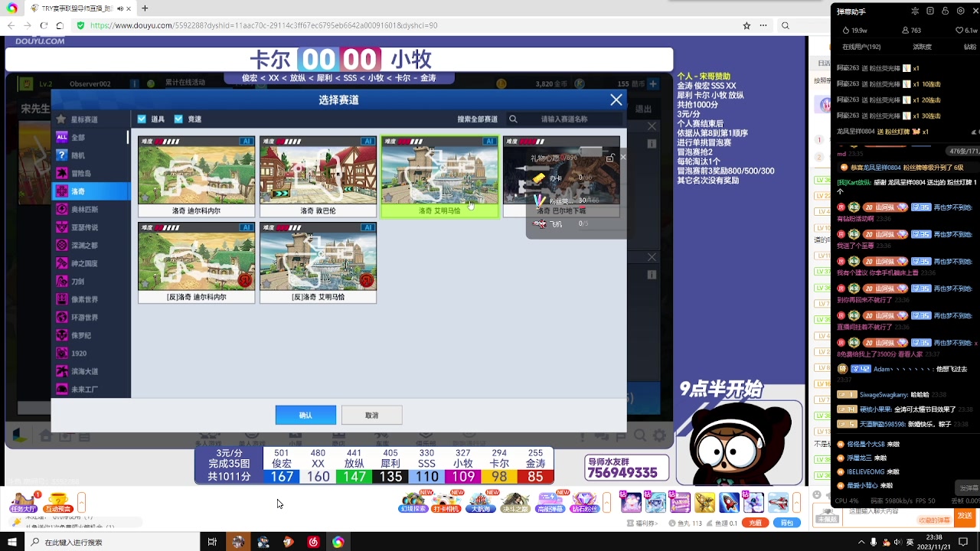The height and width of the screenshot is (551, 980).
Task: Open the 打卡相机 activity icon
Action: point(446,502)
